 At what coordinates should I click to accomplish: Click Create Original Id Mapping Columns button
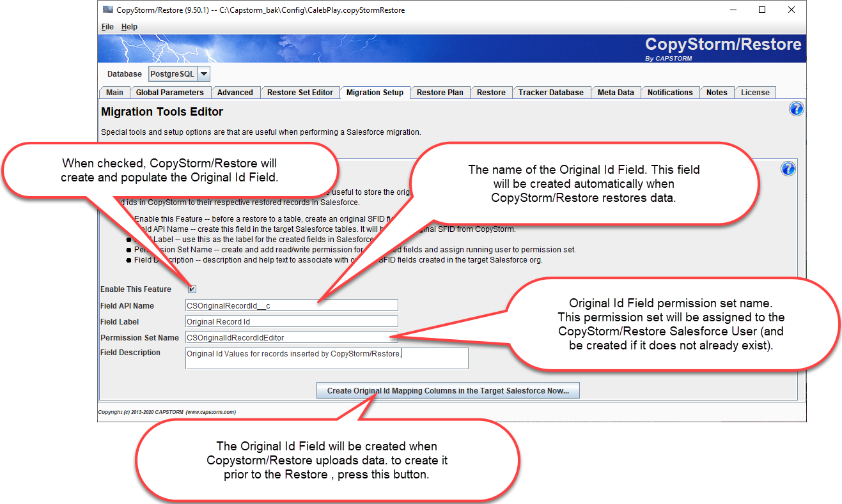point(448,391)
